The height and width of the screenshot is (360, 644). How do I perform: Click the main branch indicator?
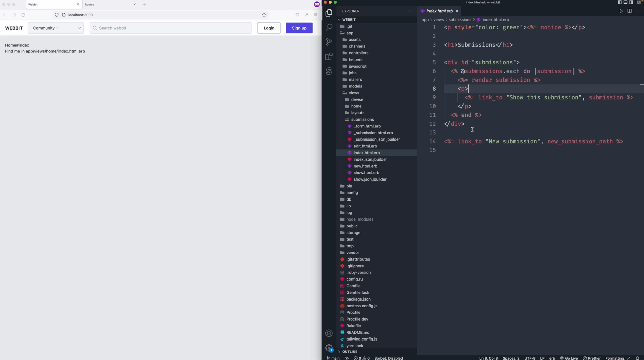pyautogui.click(x=333, y=358)
